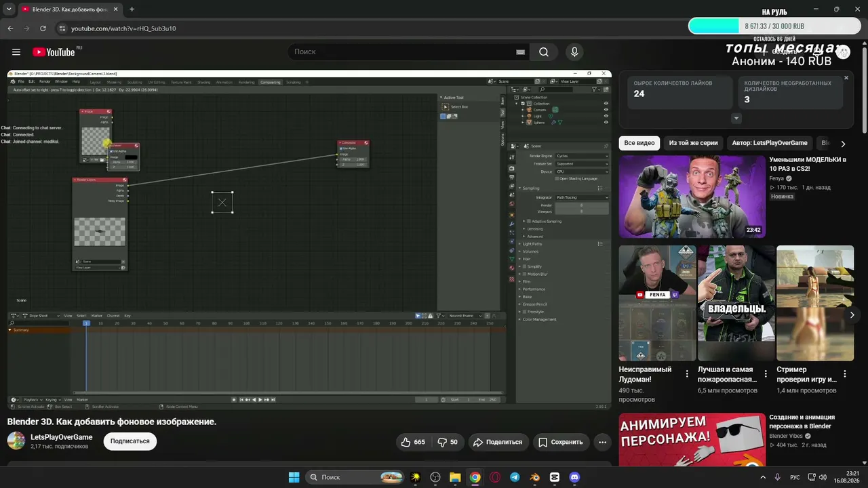The height and width of the screenshot is (488, 868).
Task: Open Уменьшили МОДЕЛЬКИ в CS2 thumbnail
Action: [692, 197]
